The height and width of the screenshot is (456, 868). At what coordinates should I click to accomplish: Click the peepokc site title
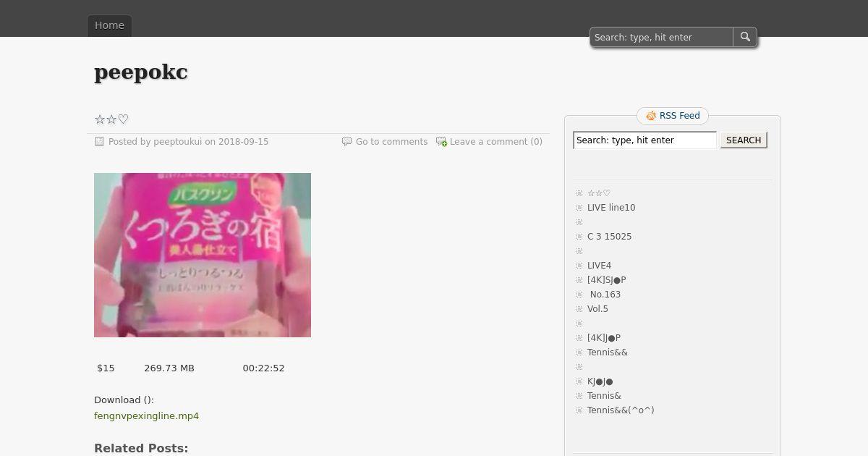[141, 72]
